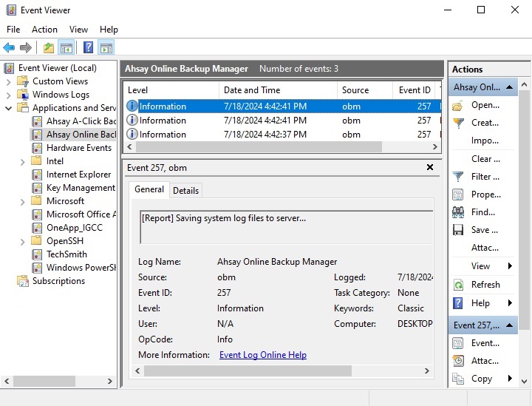This screenshot has width=532, height=406.
Task: Open the View submenu arrow in Actions
Action: coord(510,266)
